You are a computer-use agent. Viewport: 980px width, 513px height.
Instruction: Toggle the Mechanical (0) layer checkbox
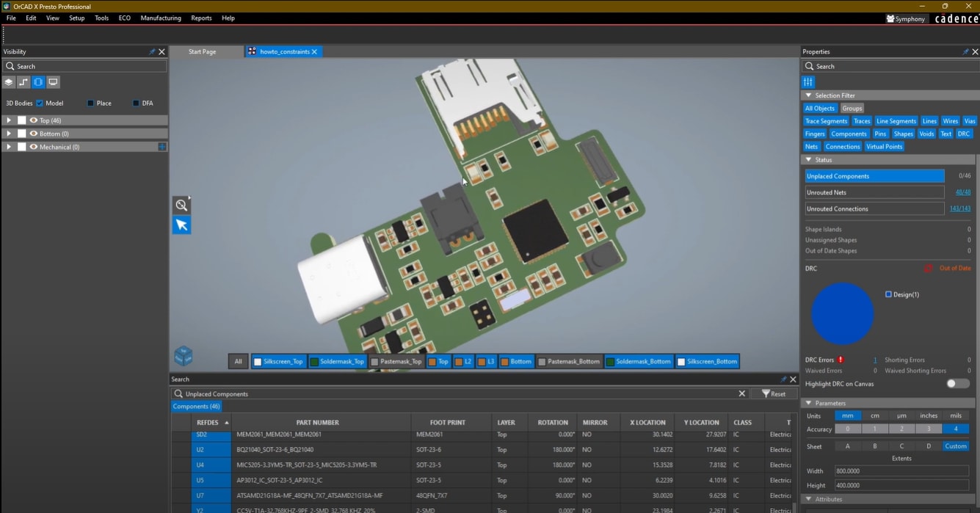click(22, 147)
